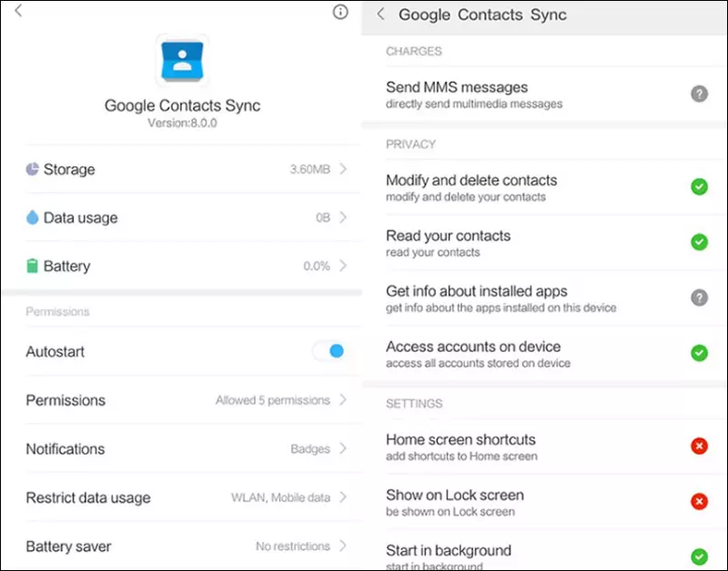Screen dimensions: 728x571
Task: Tap 'directly send multimedia messages' description
Action: pos(474,104)
